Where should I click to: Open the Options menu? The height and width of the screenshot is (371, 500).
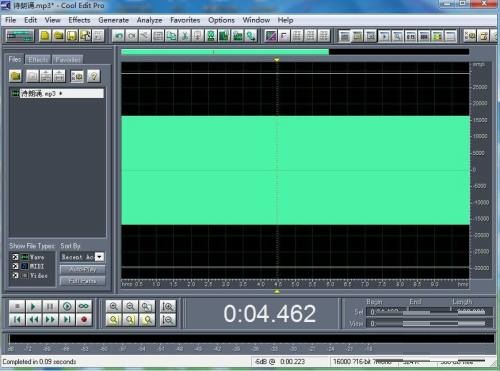[x=221, y=20]
